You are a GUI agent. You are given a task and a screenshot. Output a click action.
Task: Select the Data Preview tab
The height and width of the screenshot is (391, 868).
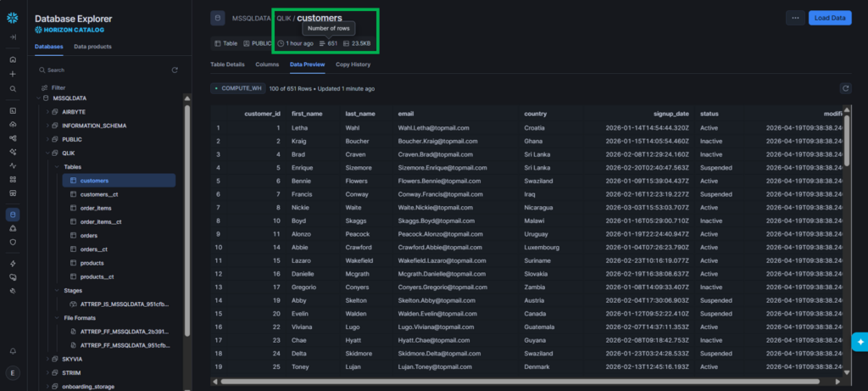point(307,64)
